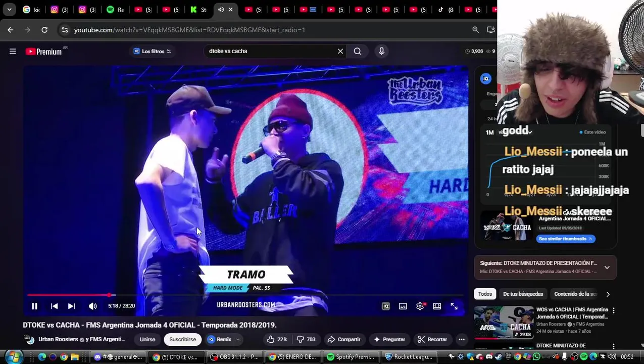
Task: Dislike the video
Action: coord(306,339)
